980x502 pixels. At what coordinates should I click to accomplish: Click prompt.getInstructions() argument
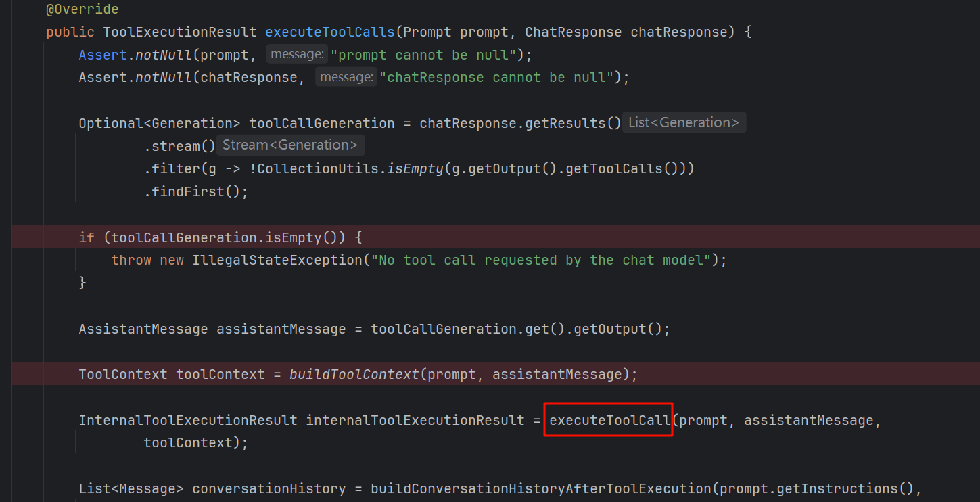pos(817,488)
